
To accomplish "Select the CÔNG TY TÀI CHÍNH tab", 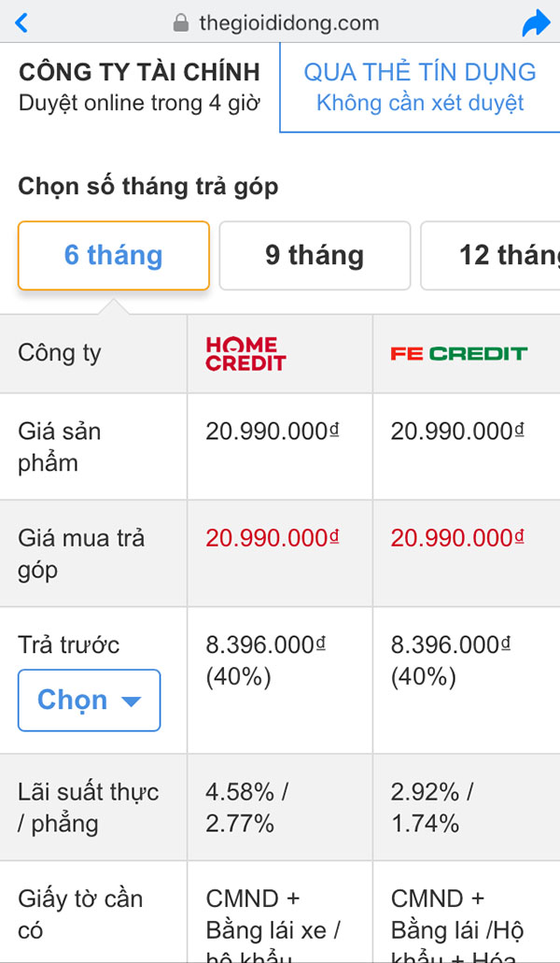I will pyautogui.click(x=137, y=86).
